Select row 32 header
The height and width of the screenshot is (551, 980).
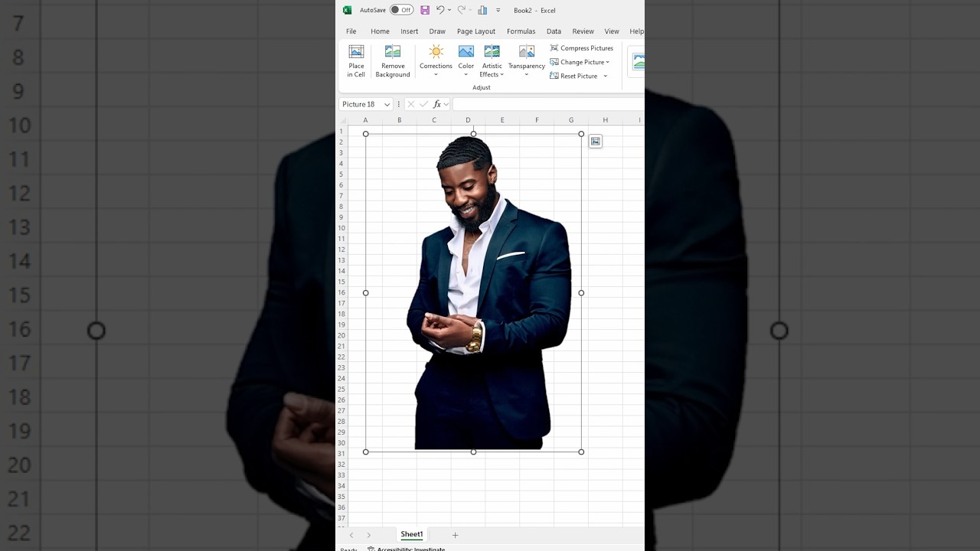(x=342, y=465)
